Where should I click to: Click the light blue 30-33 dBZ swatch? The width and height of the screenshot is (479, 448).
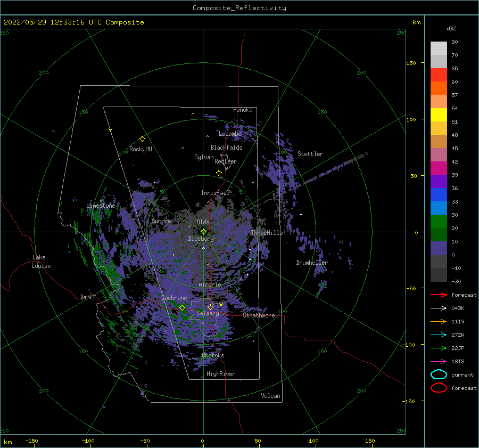click(439, 208)
